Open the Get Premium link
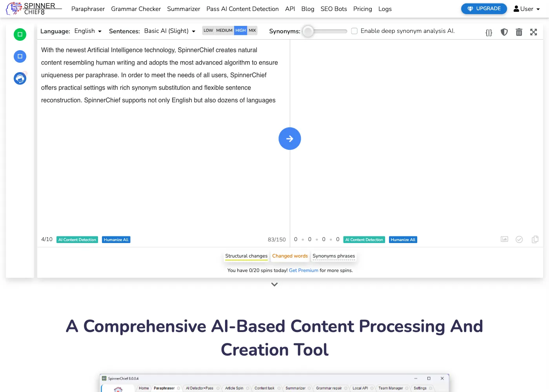 304,270
